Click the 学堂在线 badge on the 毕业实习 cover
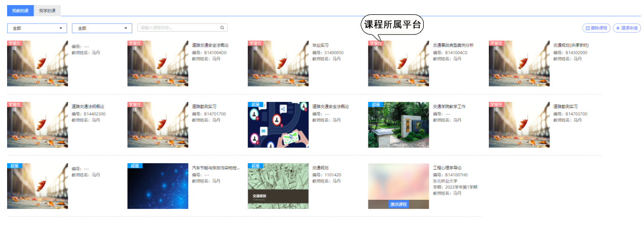644x237 pixels. [x=255, y=44]
